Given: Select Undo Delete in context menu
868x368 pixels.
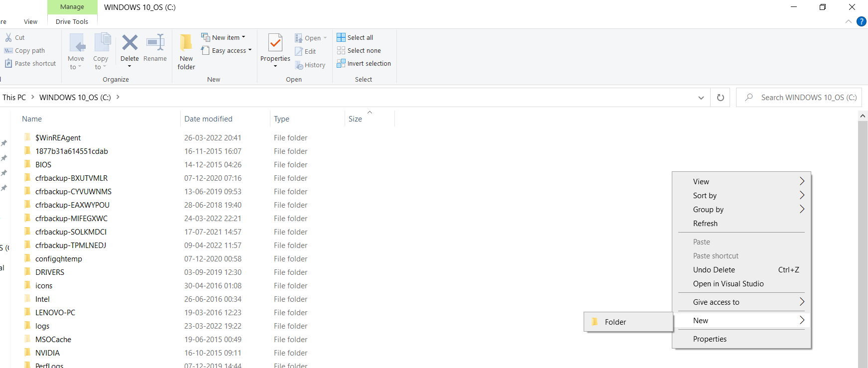Looking at the screenshot, I should click(x=714, y=270).
